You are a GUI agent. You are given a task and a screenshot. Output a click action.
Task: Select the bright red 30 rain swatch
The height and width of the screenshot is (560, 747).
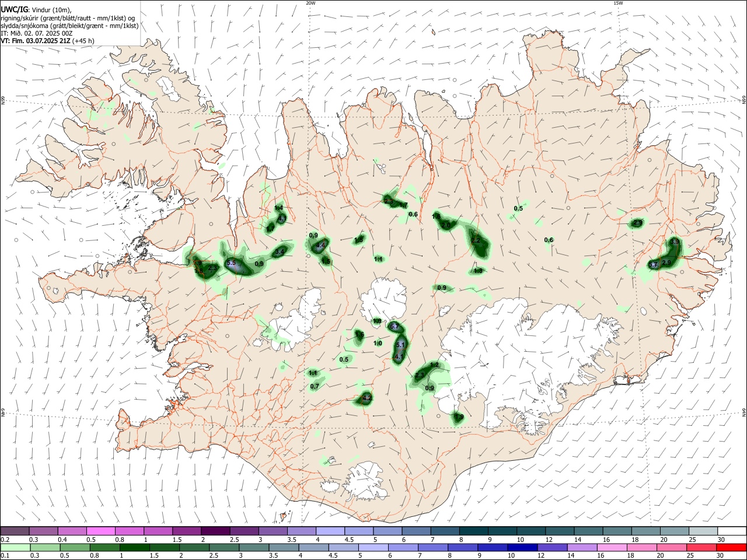coord(731,547)
